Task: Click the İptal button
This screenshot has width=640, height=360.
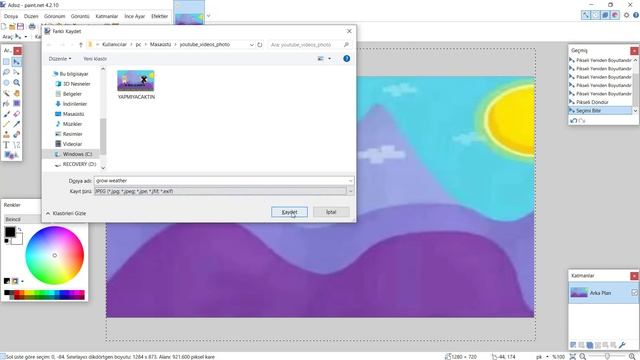Action: [331, 212]
